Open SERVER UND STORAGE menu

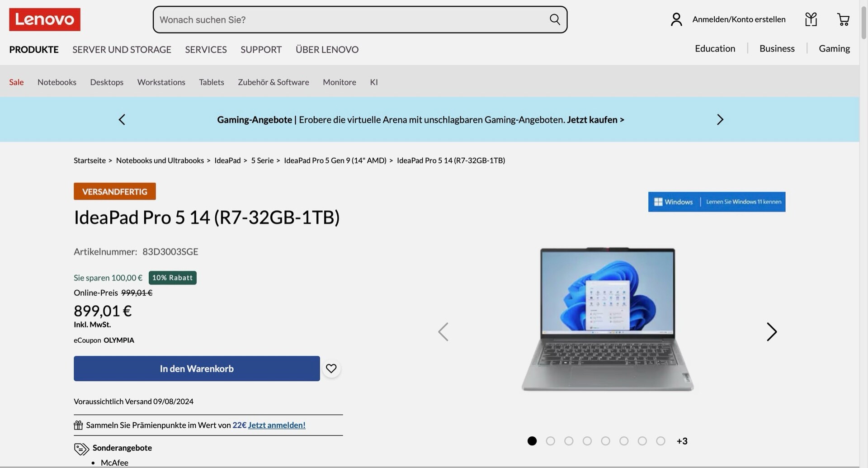(x=122, y=49)
